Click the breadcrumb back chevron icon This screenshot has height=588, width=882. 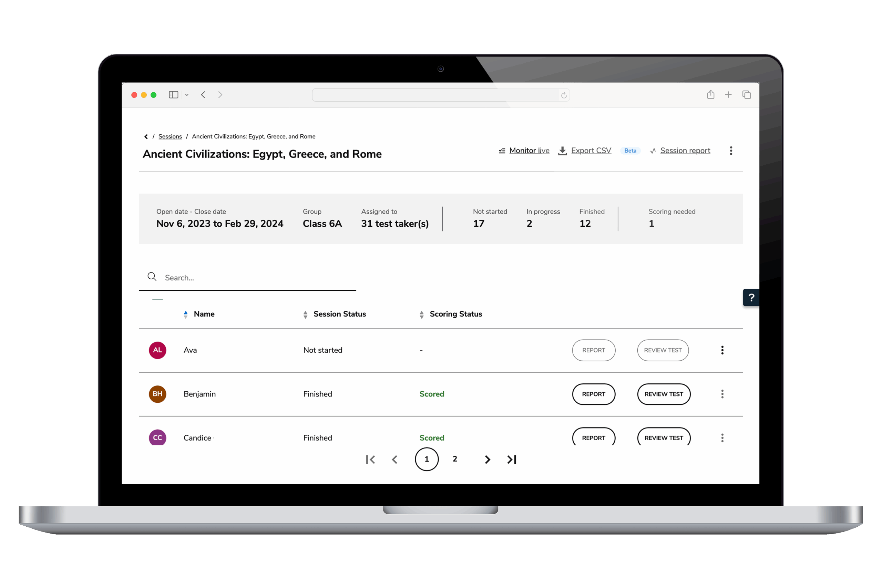click(x=146, y=136)
